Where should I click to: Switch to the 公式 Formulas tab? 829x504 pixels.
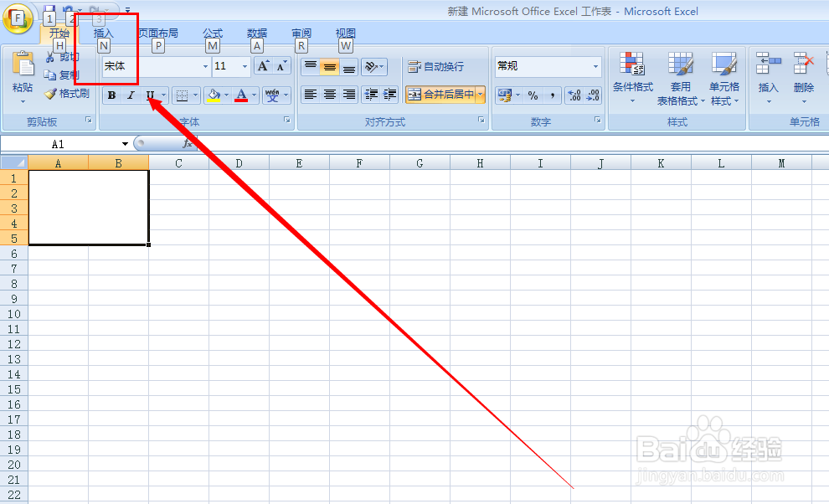(x=213, y=33)
